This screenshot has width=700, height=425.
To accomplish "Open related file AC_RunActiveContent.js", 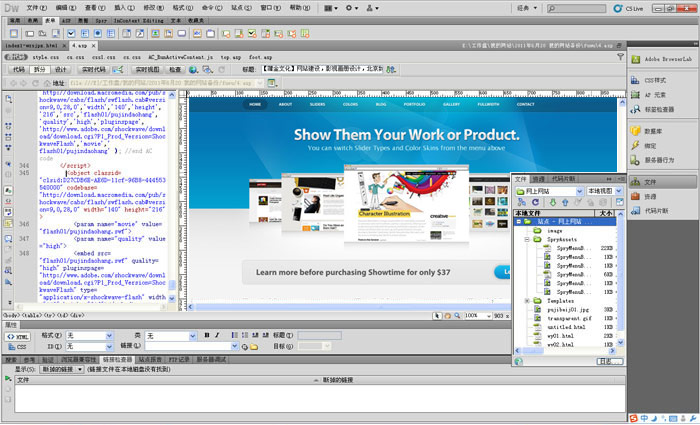I will (x=180, y=57).
